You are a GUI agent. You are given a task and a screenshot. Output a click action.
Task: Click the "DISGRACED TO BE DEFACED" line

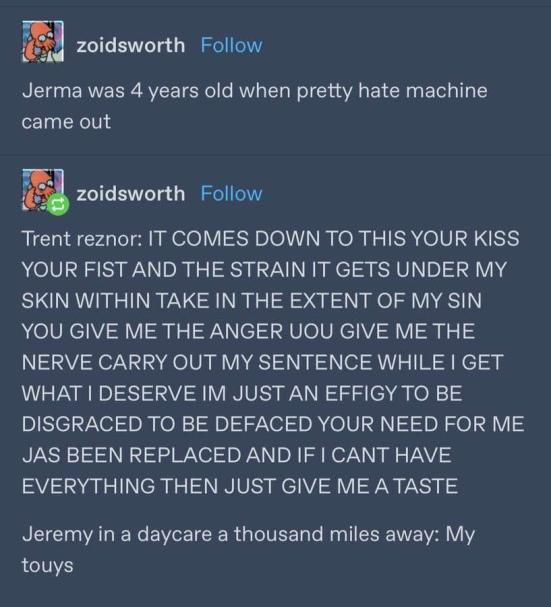tap(273, 424)
